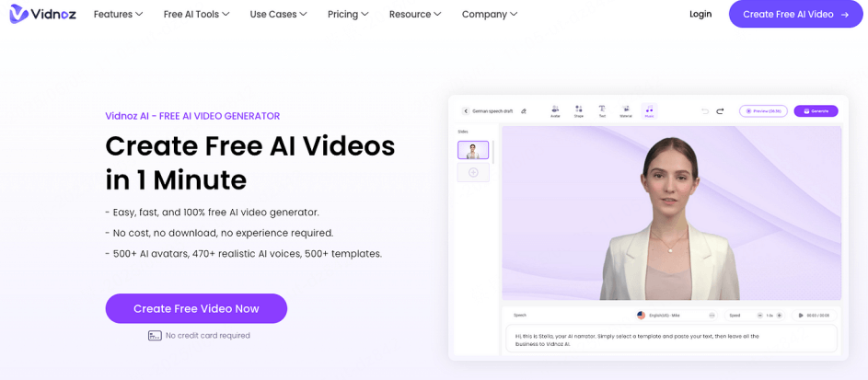Click the Speech label
Image resolution: width=868 pixels, height=380 pixels.
point(520,316)
